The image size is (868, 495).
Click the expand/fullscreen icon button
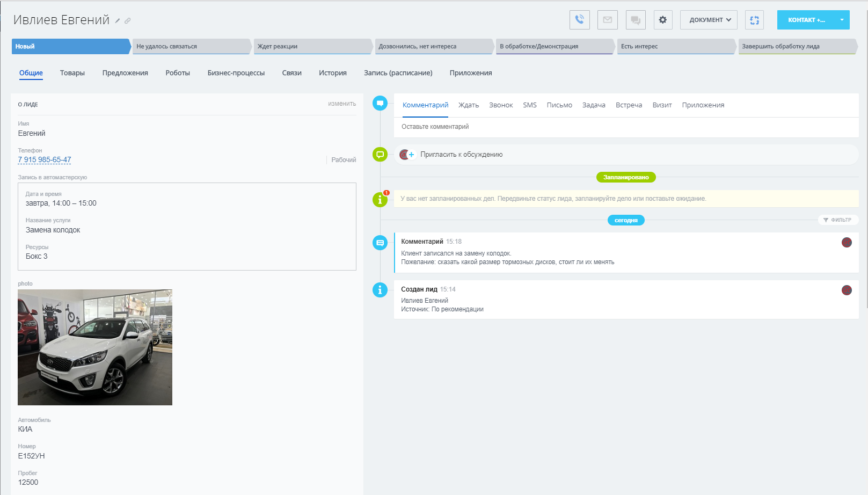pyautogui.click(x=754, y=20)
